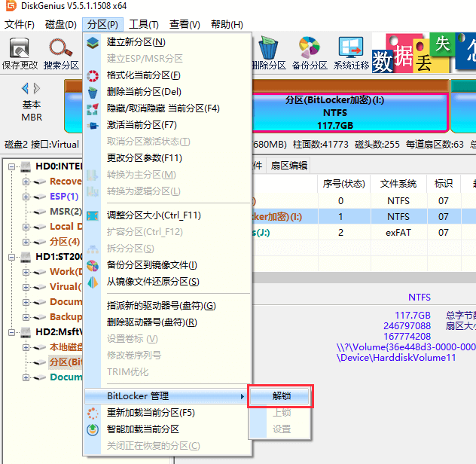The image size is (476, 464).
Task: Click the format icon beside 格式化当前分区
Action: 93,75
